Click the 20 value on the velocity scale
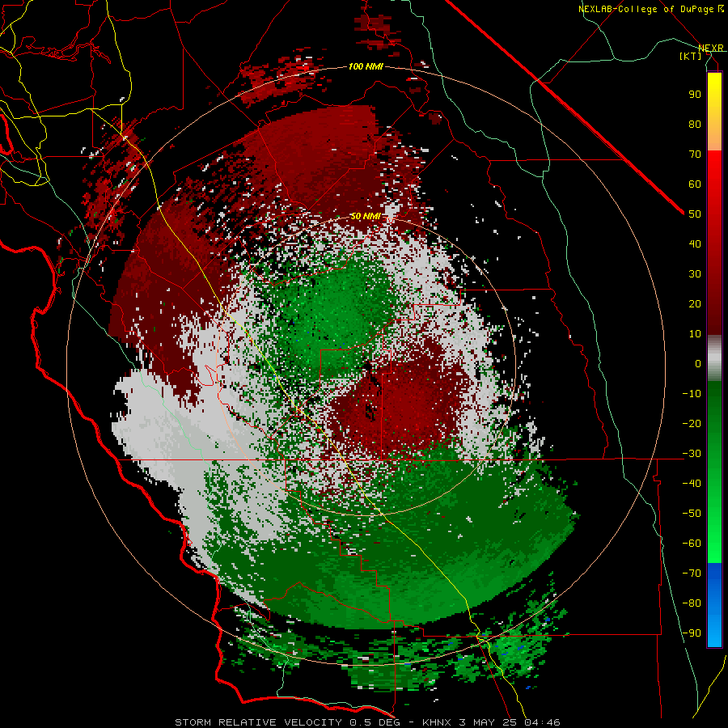The height and width of the screenshot is (728, 728). point(695,304)
